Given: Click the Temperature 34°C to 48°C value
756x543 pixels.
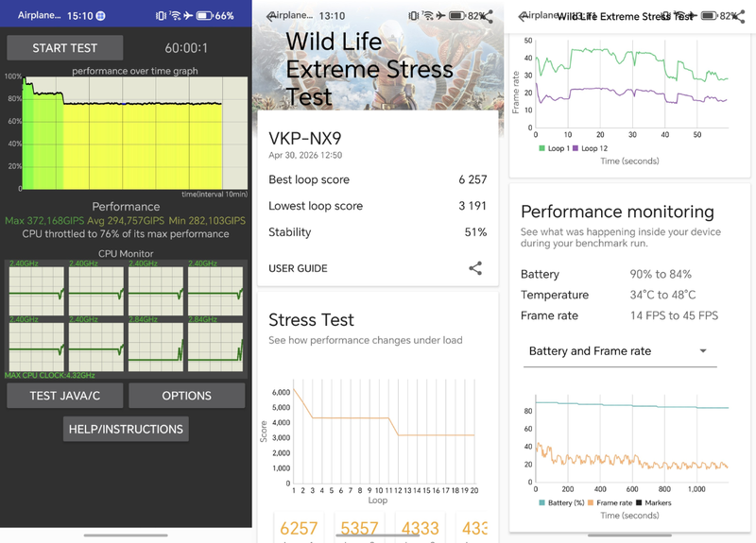Looking at the screenshot, I should (x=663, y=295).
